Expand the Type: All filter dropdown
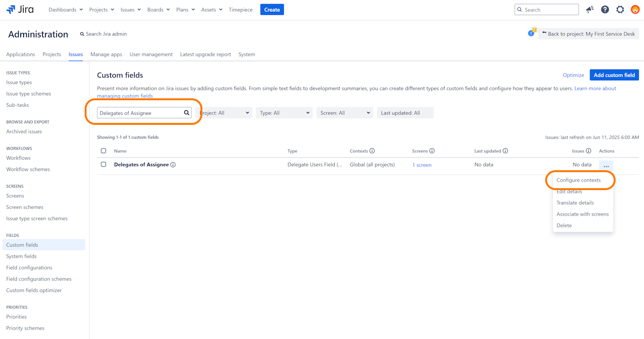This screenshot has width=644, height=339. click(284, 113)
